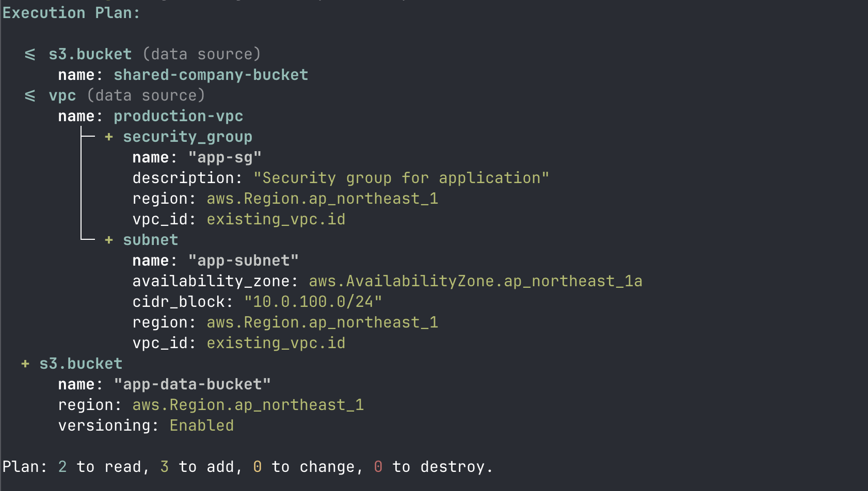Click the "10.0.100.0/24" cidr_block value
Viewport: 868px width, 491px height.
click(313, 302)
